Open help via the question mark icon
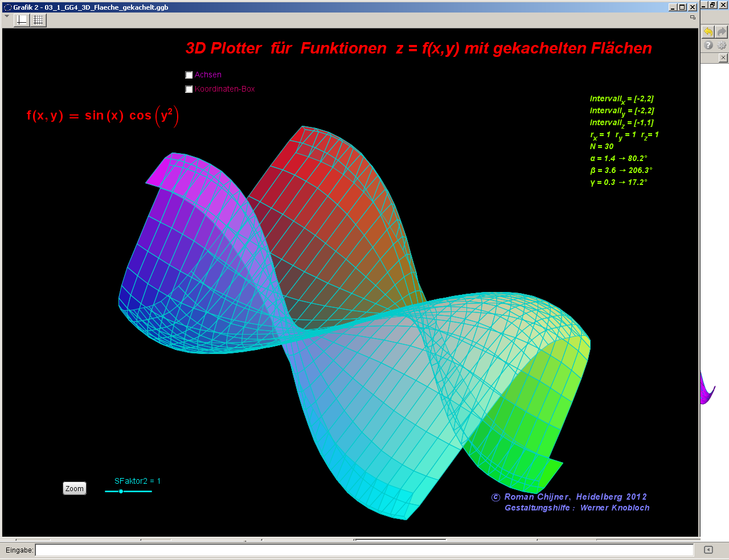Screen dimensions: 729x560 click(708, 46)
